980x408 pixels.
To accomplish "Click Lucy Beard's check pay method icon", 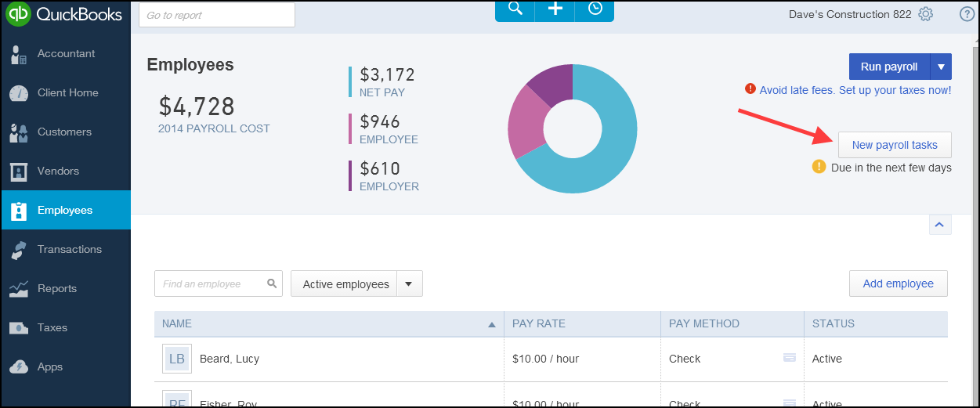I will tap(790, 358).
